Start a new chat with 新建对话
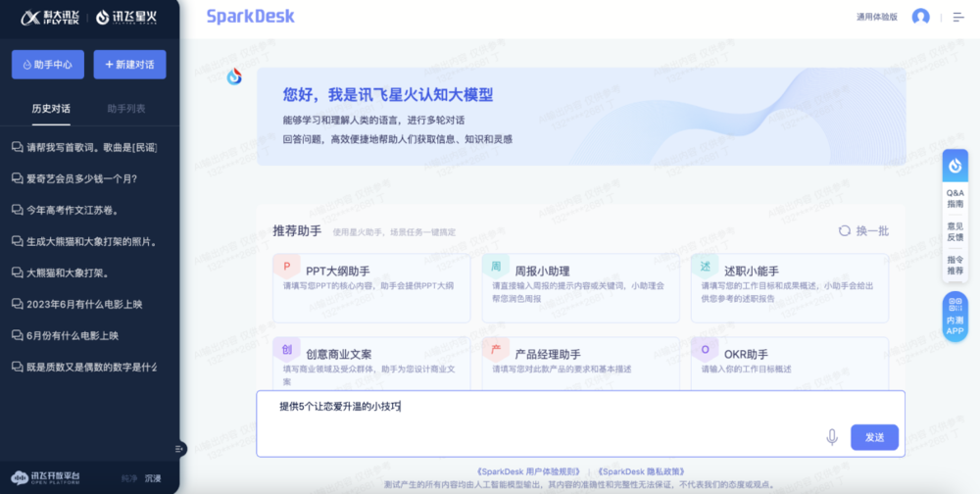Screen dimensions: 980x494 [130, 65]
